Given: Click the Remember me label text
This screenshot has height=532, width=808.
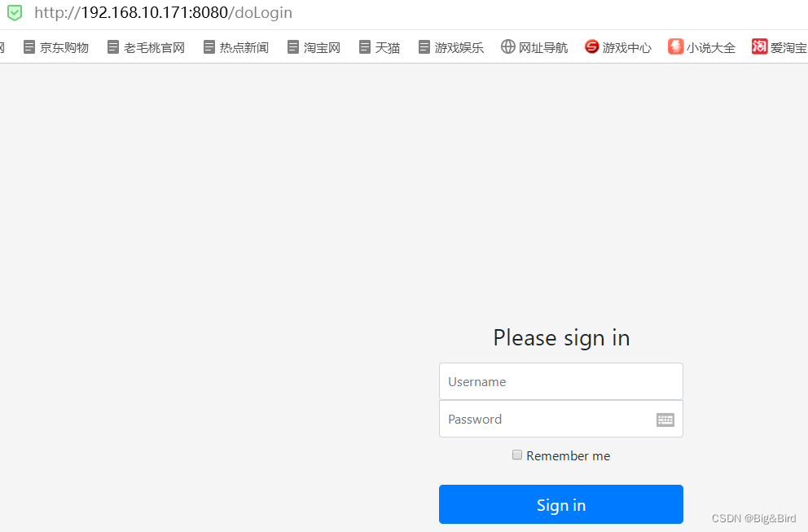Looking at the screenshot, I should (569, 455).
